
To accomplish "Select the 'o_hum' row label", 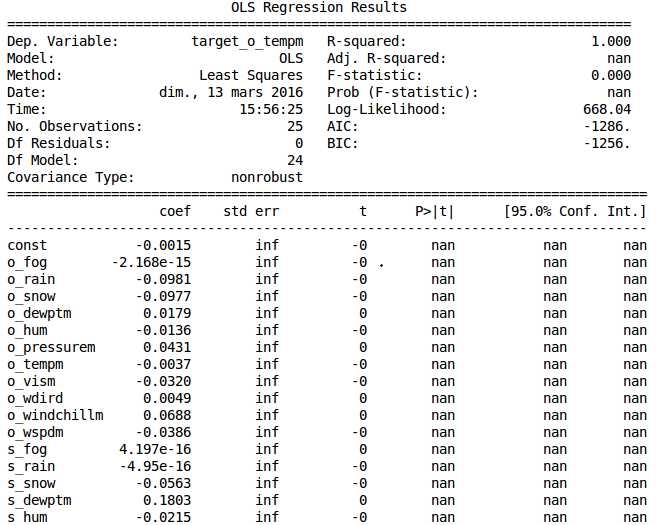I will [27, 331].
